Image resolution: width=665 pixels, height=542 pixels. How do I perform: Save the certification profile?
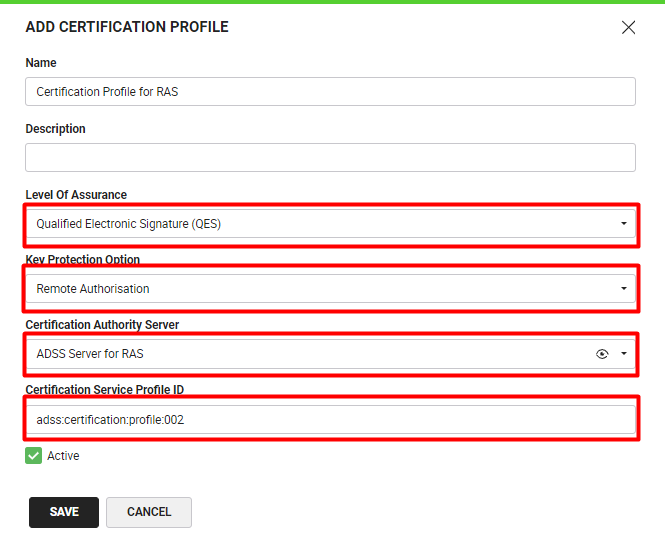click(x=64, y=512)
